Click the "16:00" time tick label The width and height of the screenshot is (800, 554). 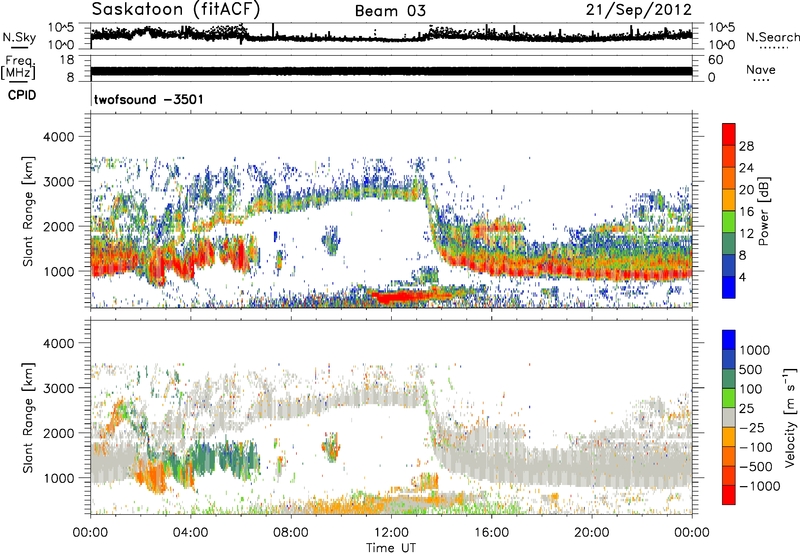491,533
